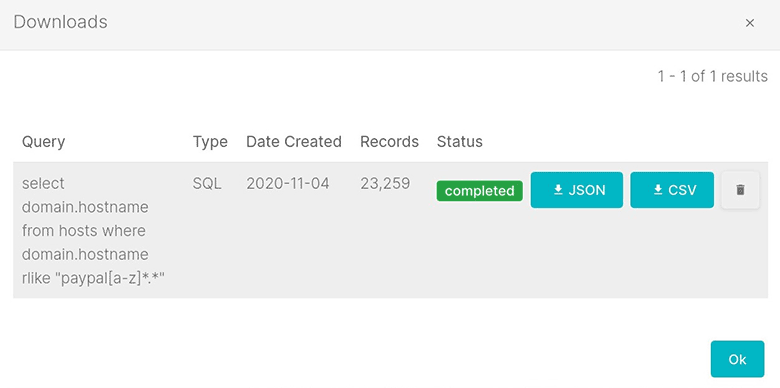This screenshot has height=388, width=780.
Task: Click the SQL type cell
Action: tap(207, 184)
